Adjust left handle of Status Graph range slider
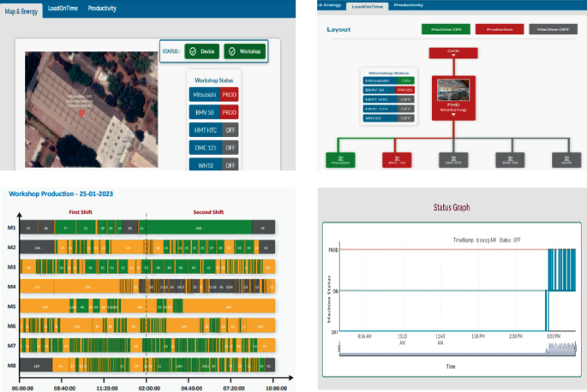Viewport: 587px width, 392px height. (339, 348)
